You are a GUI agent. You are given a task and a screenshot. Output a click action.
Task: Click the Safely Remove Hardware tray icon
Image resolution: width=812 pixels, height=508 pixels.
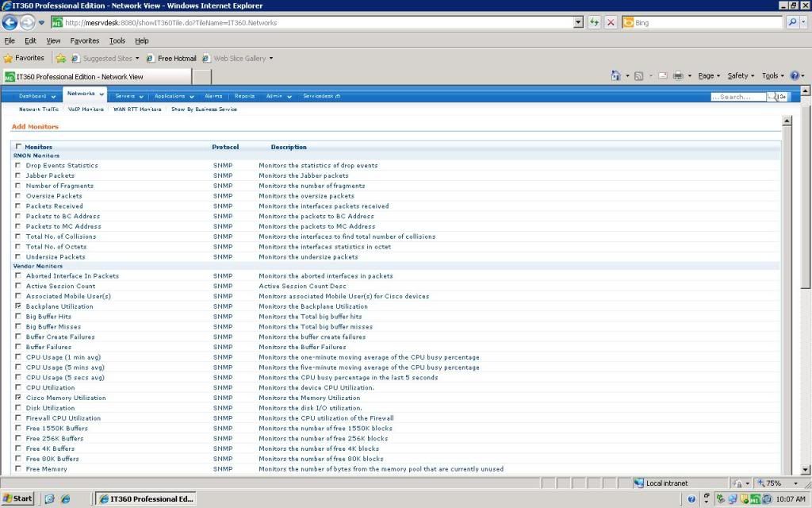(720, 499)
